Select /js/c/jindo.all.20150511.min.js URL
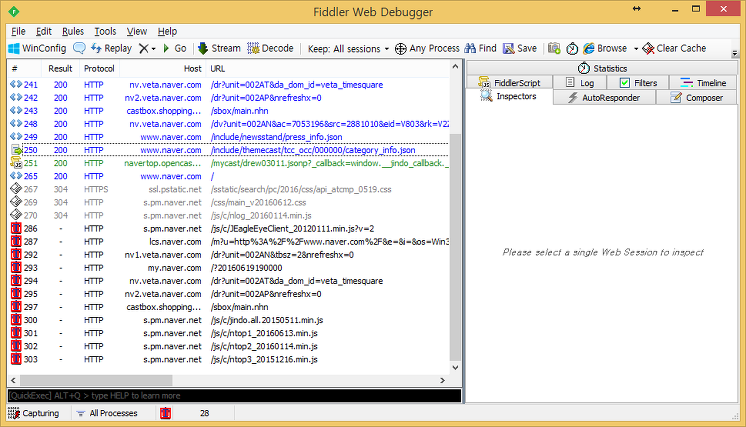Image resolution: width=746 pixels, height=427 pixels. click(x=267, y=320)
